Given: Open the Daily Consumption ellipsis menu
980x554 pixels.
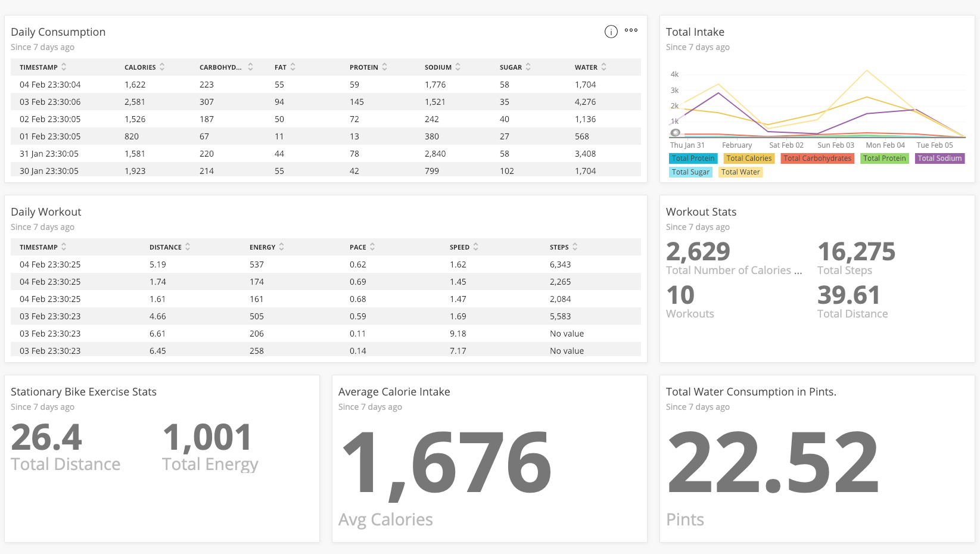Looking at the screenshot, I should point(631,30).
